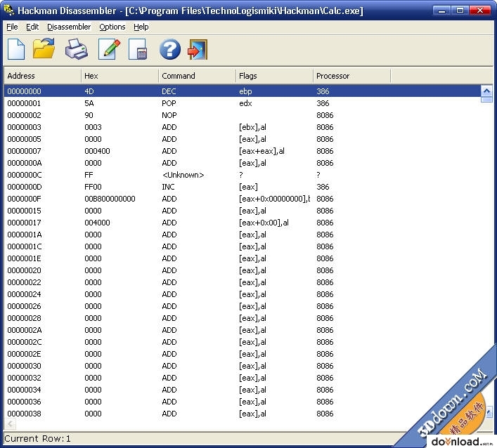Viewport: 497px width, 448px height.
Task: Click the Print toolbar icon
Action: 77,49
